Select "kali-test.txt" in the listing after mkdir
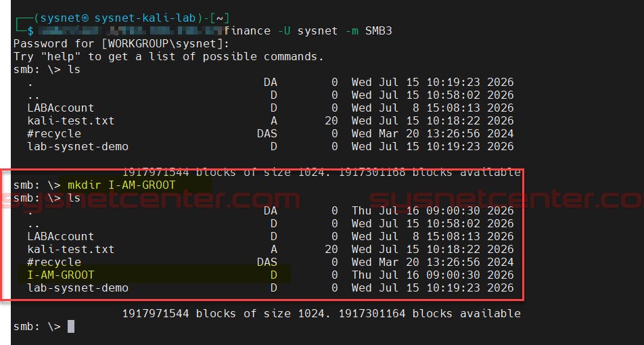This screenshot has width=644, height=345. coord(70,249)
